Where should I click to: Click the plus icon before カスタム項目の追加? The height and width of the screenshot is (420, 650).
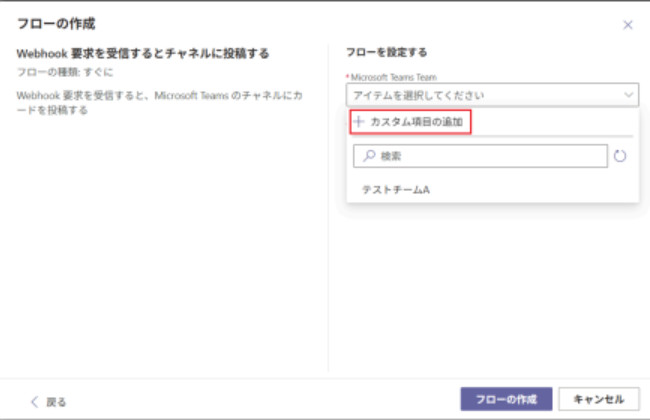[359, 122]
